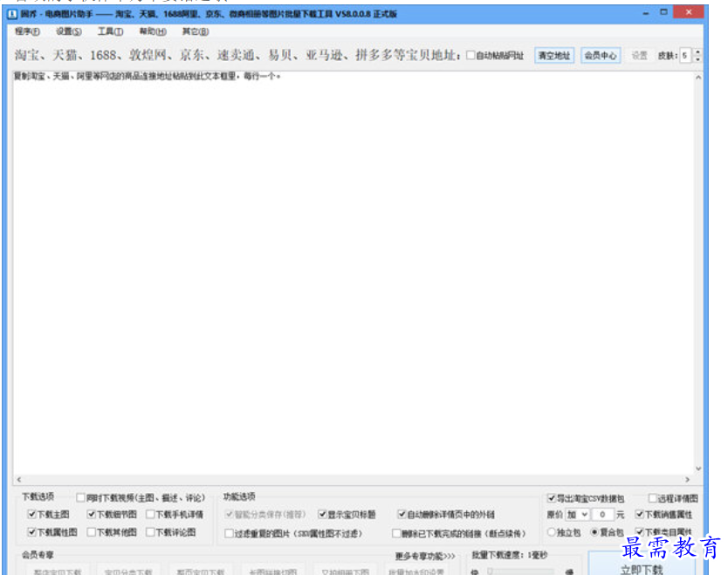Click the vertical scrollbar up arrow
Image resolution: width=728 pixels, height=575 pixels.
pyautogui.click(x=698, y=78)
